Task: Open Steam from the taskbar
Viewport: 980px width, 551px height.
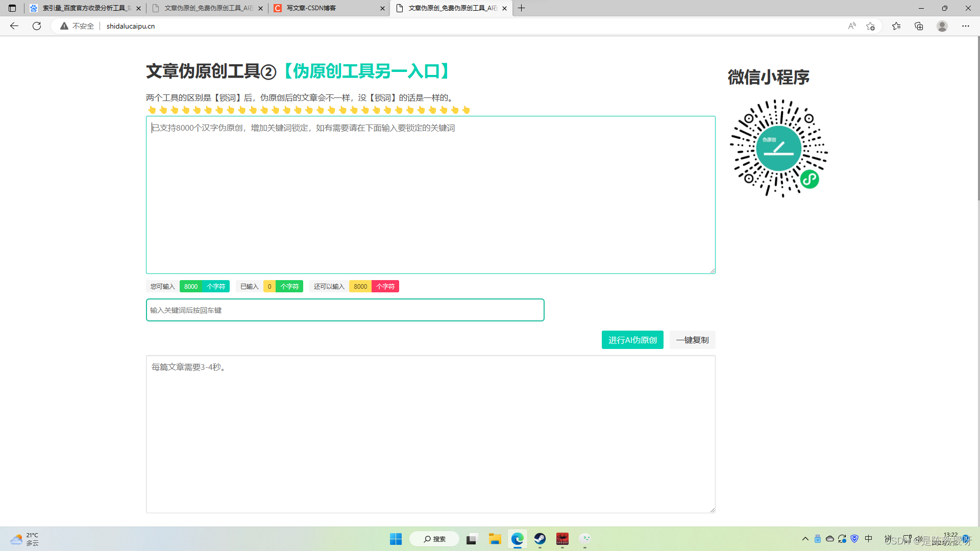Action: tap(540, 539)
